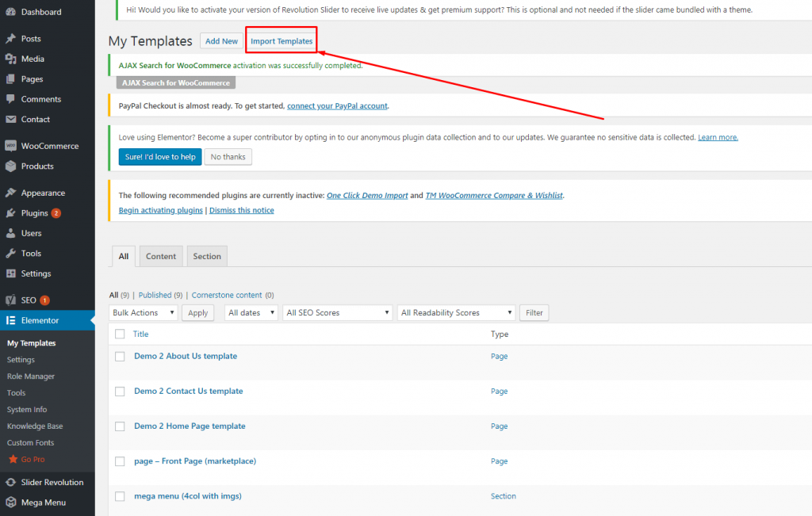Click the Go Pro menu link
Viewport: 812px width, 516px height.
(33, 459)
